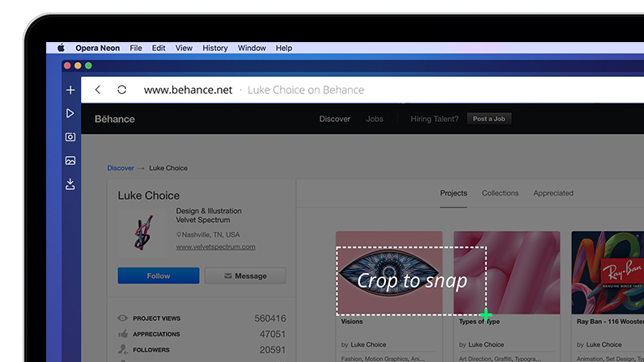Click the Art Direction, Graffiti tags
644x362 pixels.
point(500,359)
